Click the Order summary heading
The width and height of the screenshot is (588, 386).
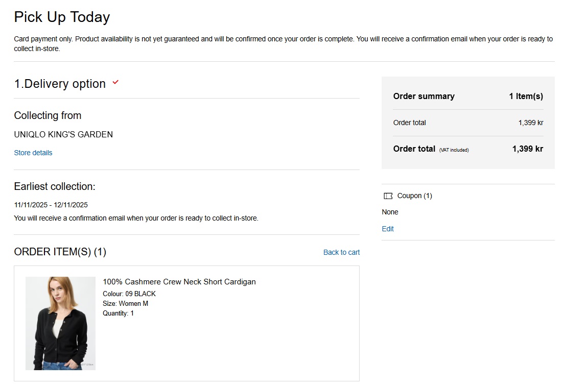pos(424,96)
